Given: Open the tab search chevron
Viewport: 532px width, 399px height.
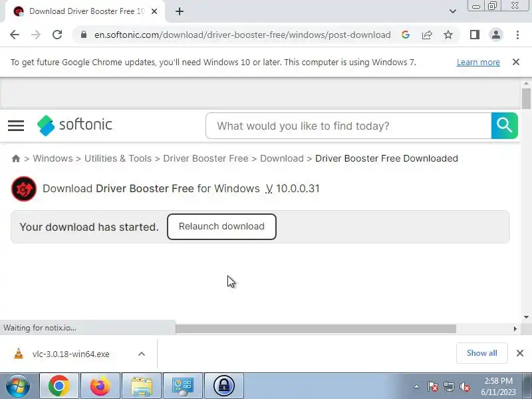Looking at the screenshot, I should [x=453, y=11].
